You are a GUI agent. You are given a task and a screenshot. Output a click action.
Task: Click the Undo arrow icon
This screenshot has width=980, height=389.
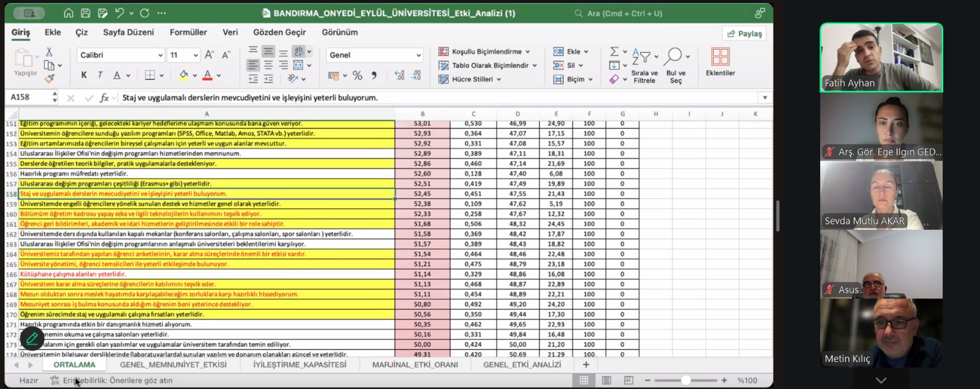pyautogui.click(x=120, y=13)
